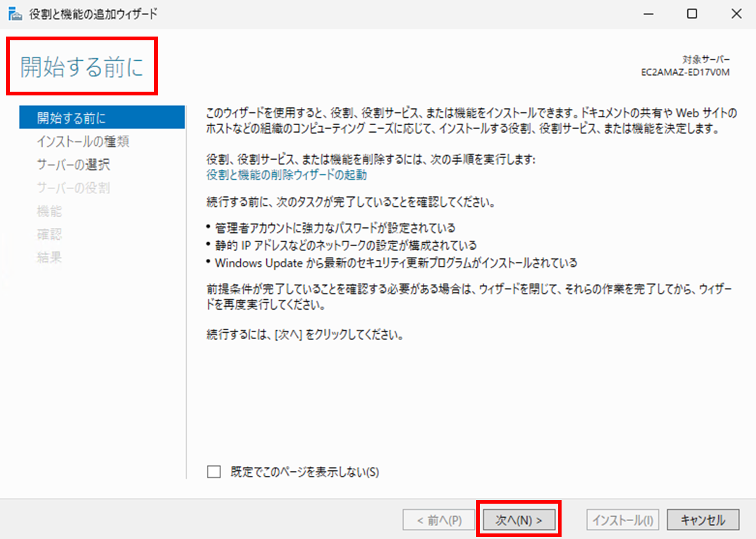Click the title bar text 役割と機能の追加ウィザード
The height and width of the screenshot is (539, 756).
[x=93, y=14]
